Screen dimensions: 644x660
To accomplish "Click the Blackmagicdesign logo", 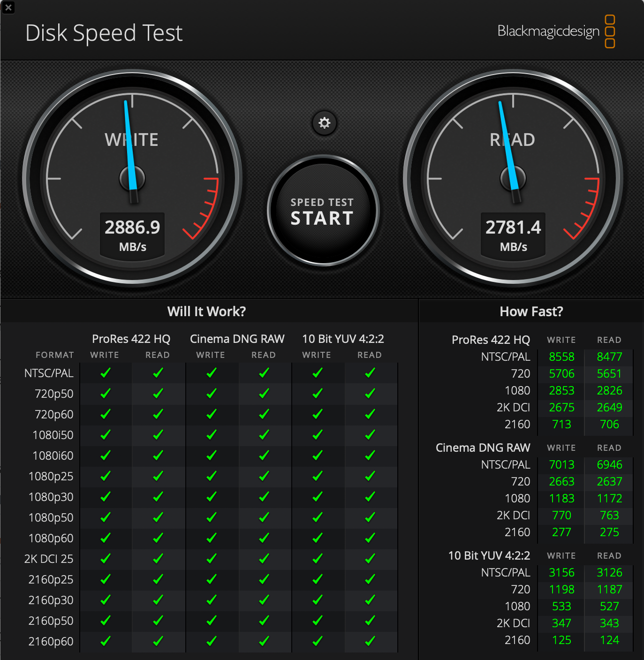I will coord(556,31).
